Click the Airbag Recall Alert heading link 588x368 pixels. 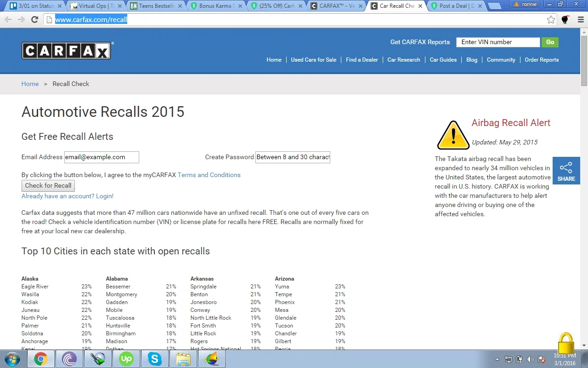coord(511,123)
